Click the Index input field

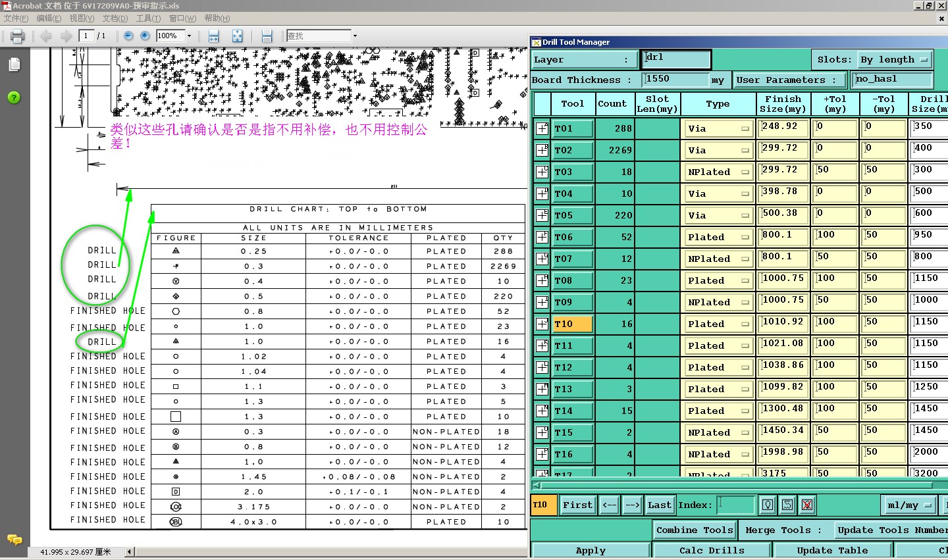click(x=735, y=505)
